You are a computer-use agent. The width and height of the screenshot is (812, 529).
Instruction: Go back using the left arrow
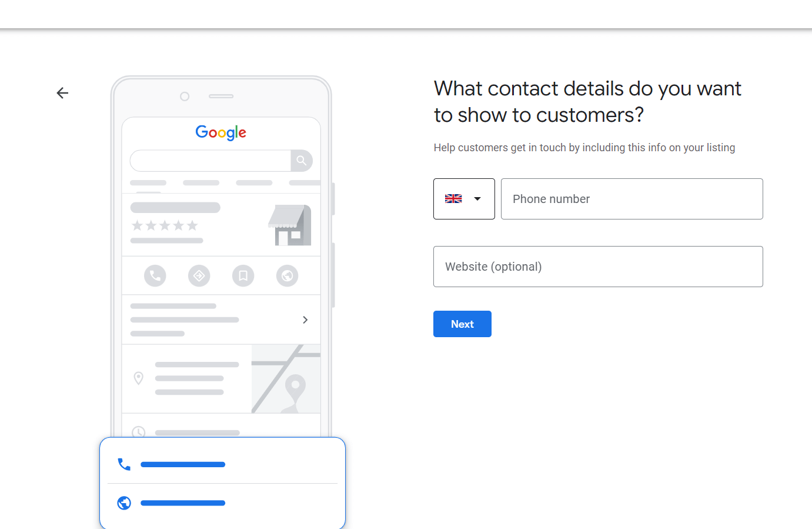62,93
